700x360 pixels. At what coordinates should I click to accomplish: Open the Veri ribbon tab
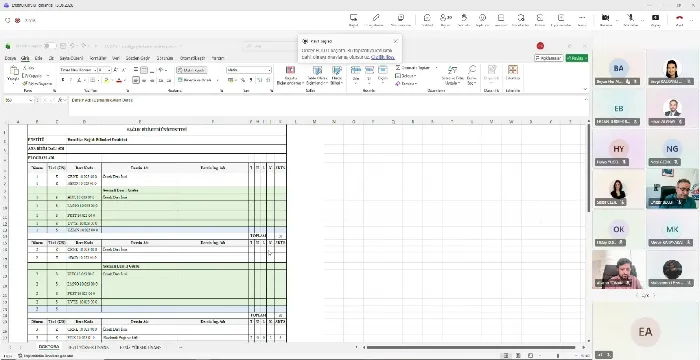(116, 58)
